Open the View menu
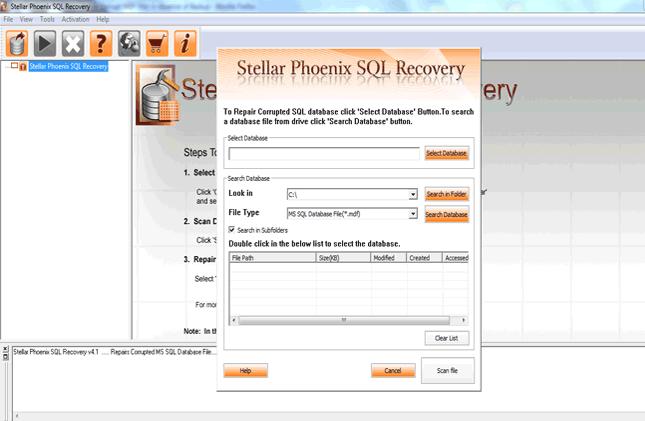This screenshot has height=421, width=645. (x=26, y=19)
